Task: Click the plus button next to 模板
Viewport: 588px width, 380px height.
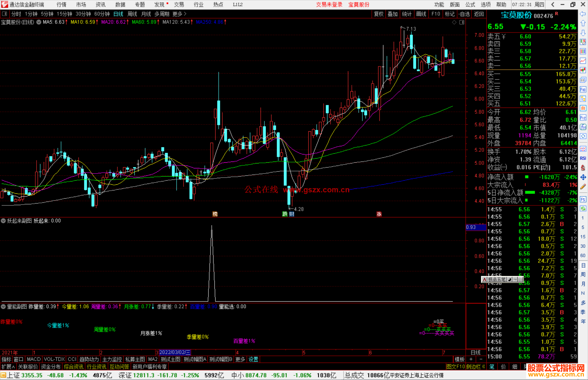Action: (x=471, y=359)
